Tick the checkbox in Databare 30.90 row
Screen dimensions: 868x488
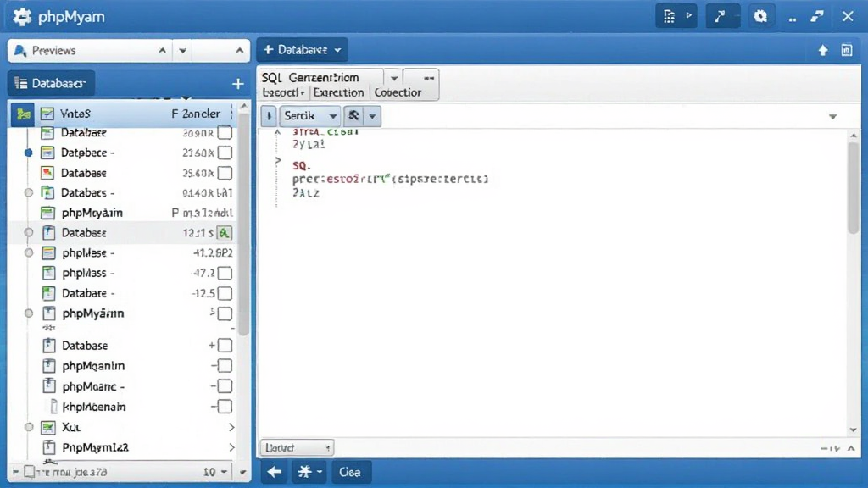point(225,133)
